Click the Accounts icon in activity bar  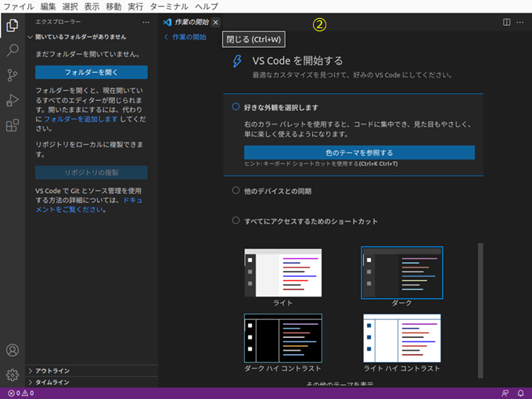pyautogui.click(x=12, y=350)
